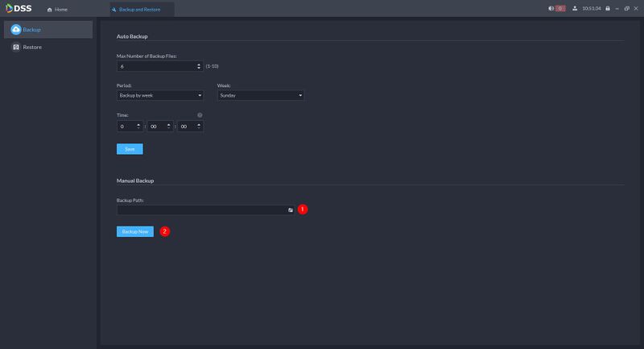The height and width of the screenshot is (349, 644).
Task: Open the Backup section in sidebar
Action: tap(48, 30)
